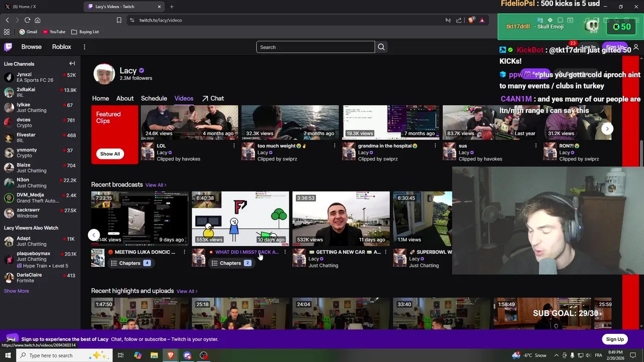
Task: Open options for WHAT DID I MISS video
Action: (285, 252)
